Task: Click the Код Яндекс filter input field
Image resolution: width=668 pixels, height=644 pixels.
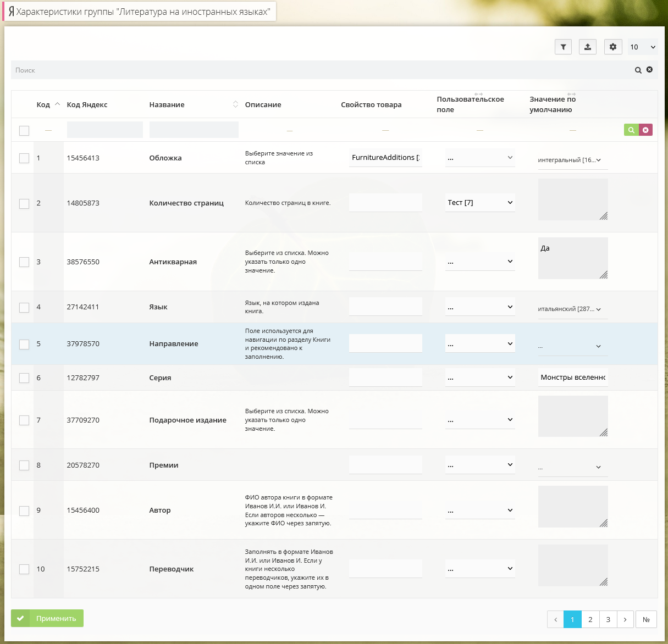Action: 104,130
